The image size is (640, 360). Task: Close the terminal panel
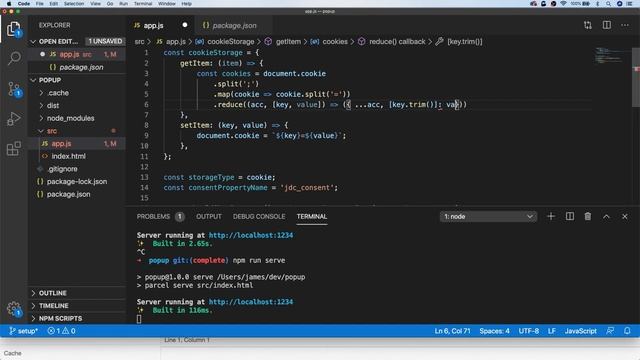pos(624,217)
